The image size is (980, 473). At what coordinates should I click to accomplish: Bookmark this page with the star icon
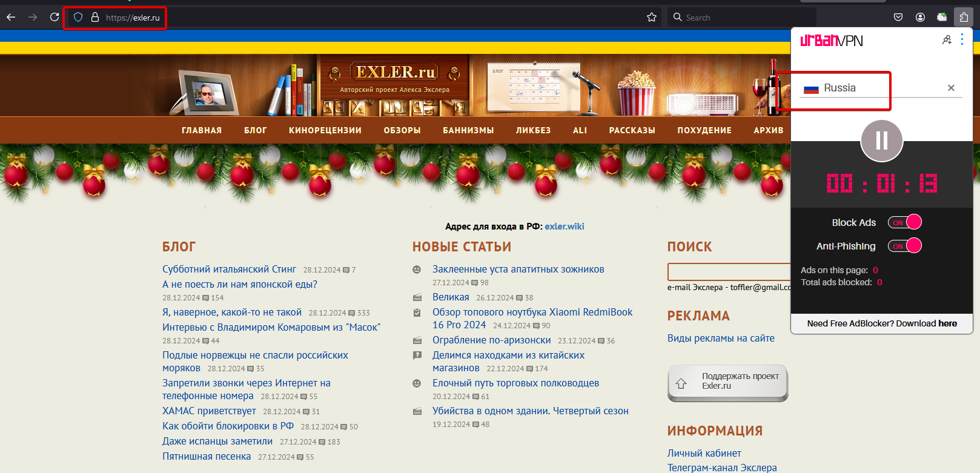tap(652, 18)
